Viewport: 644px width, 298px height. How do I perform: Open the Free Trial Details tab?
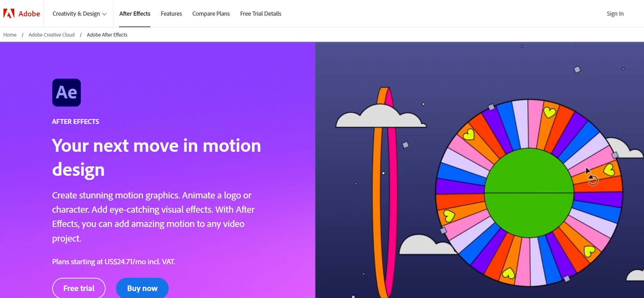(x=261, y=14)
